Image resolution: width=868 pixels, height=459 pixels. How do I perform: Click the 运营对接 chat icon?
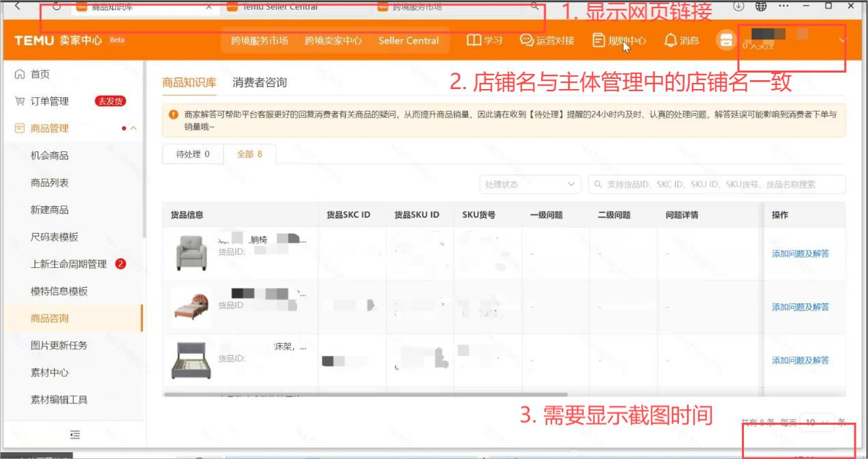coord(526,40)
